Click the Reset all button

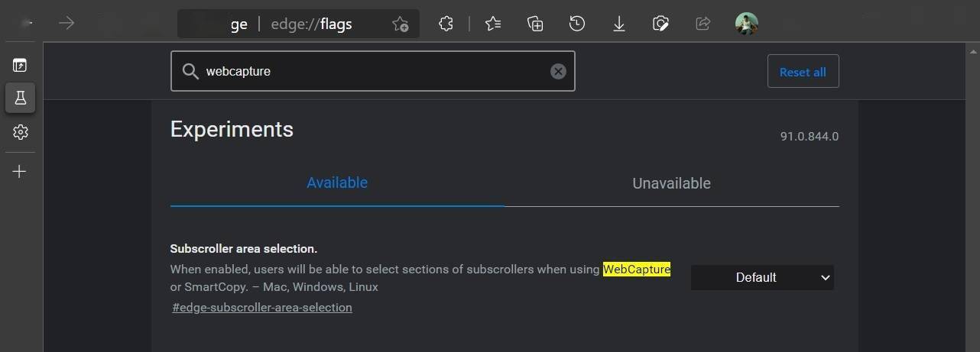point(803,72)
